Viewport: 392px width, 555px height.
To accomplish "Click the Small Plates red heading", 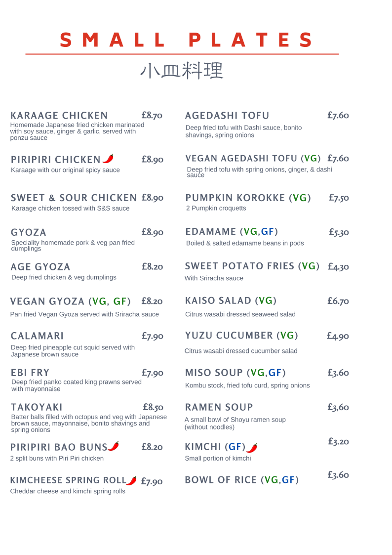I will [186, 40].
